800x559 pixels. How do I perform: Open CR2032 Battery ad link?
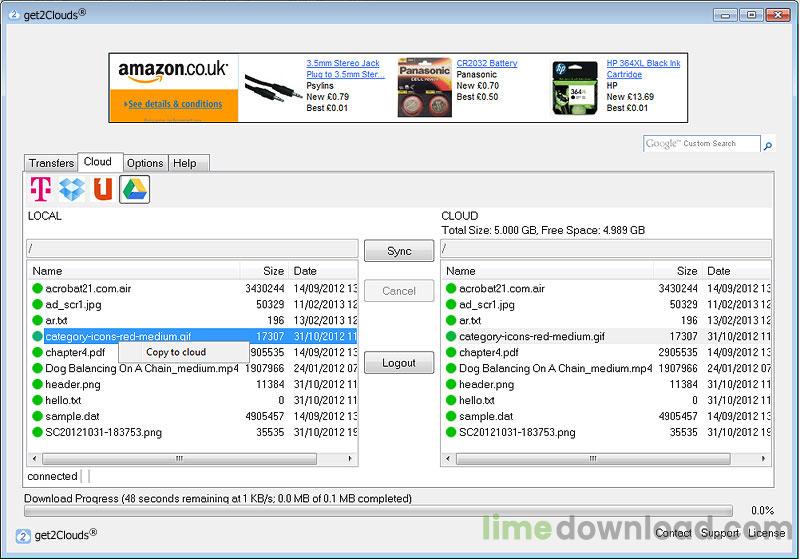(486, 63)
